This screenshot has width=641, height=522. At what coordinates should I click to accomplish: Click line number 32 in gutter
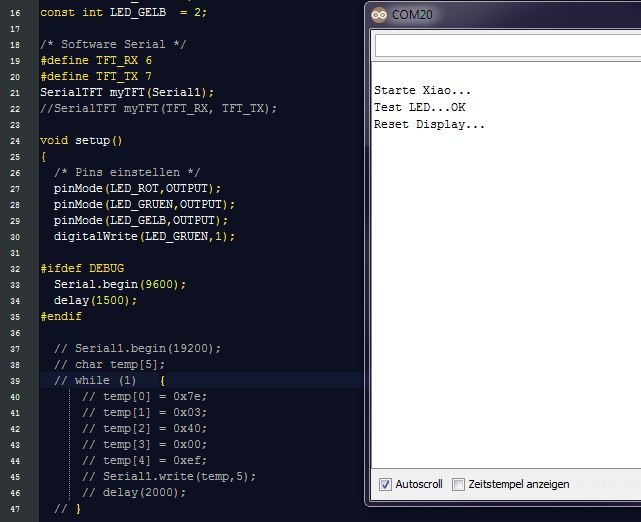(x=15, y=269)
